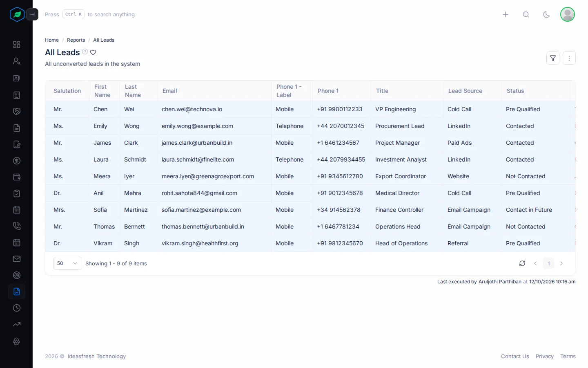The width and height of the screenshot is (588, 368).
Task: Go to Home breadcrumb
Action: pyautogui.click(x=52, y=40)
